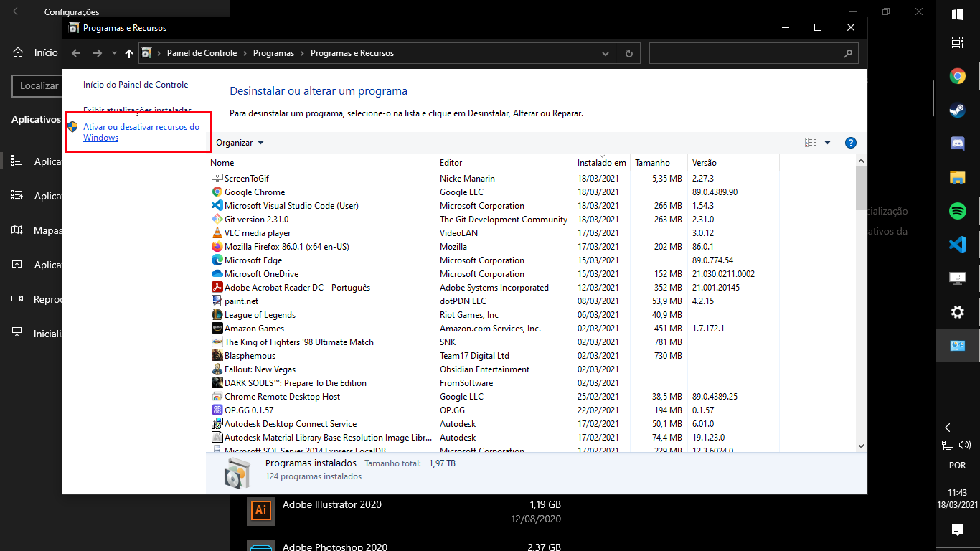Select the Google Chrome list entry icon

point(217,192)
